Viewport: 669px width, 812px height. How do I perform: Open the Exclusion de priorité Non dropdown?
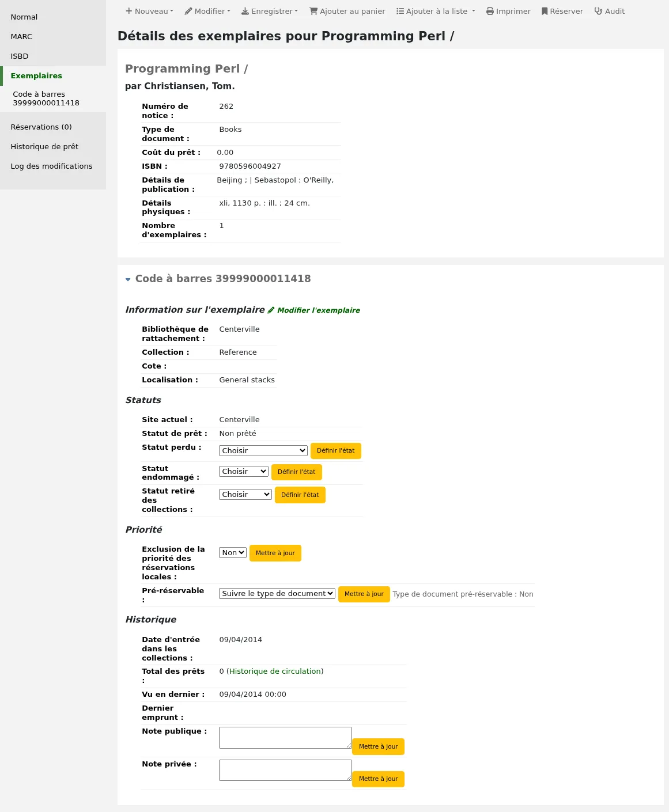[x=233, y=553]
